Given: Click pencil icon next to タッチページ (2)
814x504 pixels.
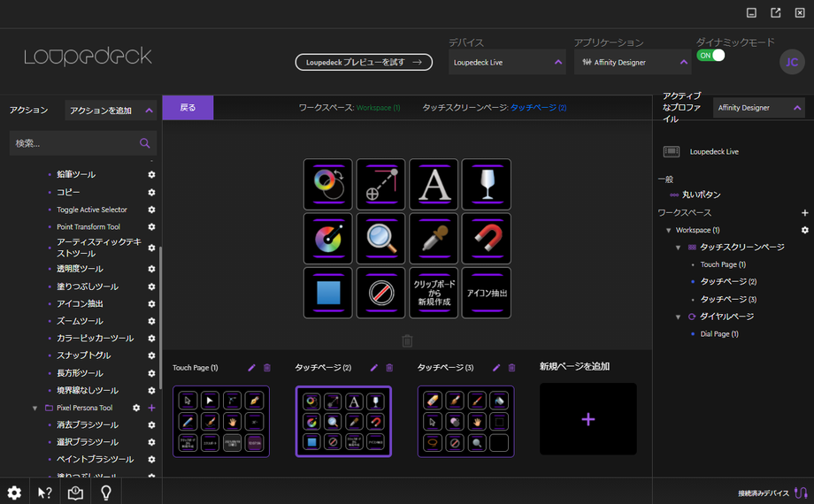Looking at the screenshot, I should (373, 368).
